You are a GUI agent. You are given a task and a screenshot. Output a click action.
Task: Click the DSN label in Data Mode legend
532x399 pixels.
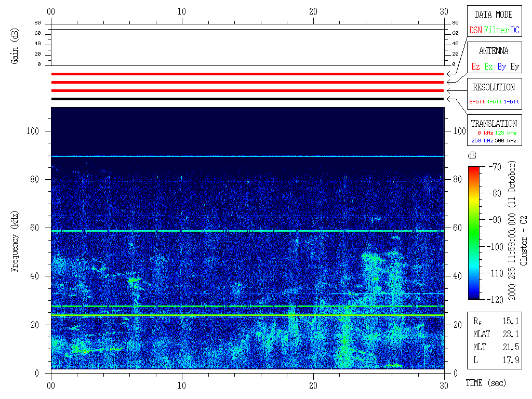click(x=475, y=30)
